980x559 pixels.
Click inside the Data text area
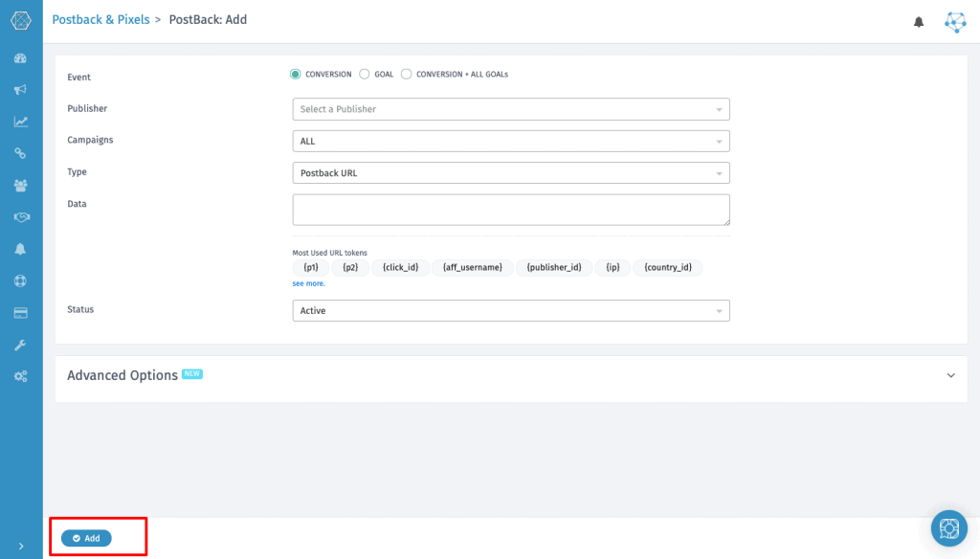(511, 210)
